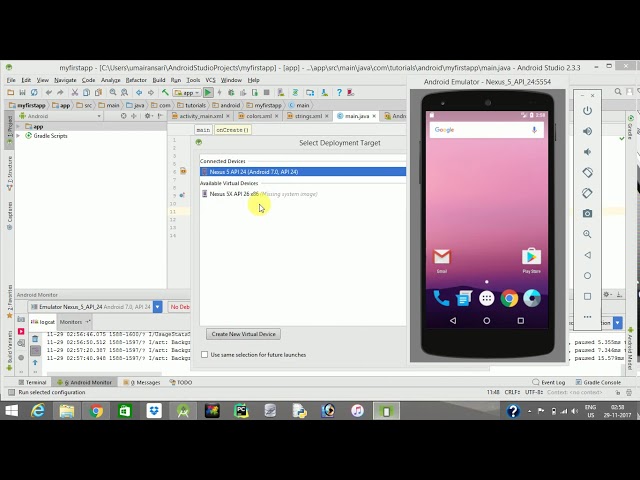
Task: Click the emulator Volume Down icon
Action: (x=587, y=152)
